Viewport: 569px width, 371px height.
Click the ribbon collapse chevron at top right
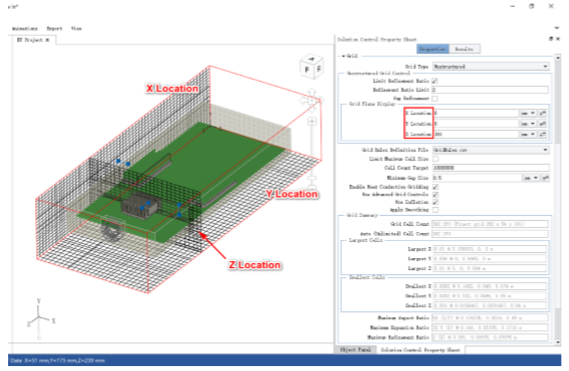tap(557, 28)
